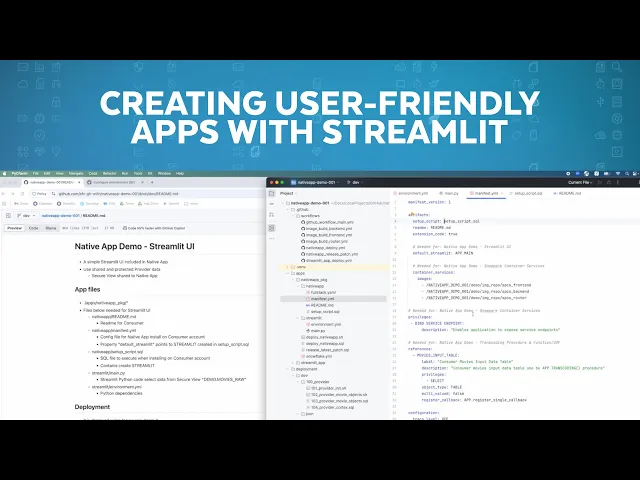Open the Commit tool window icon in PyCharm sidebar
The image size is (640, 480).
[x=272, y=204]
